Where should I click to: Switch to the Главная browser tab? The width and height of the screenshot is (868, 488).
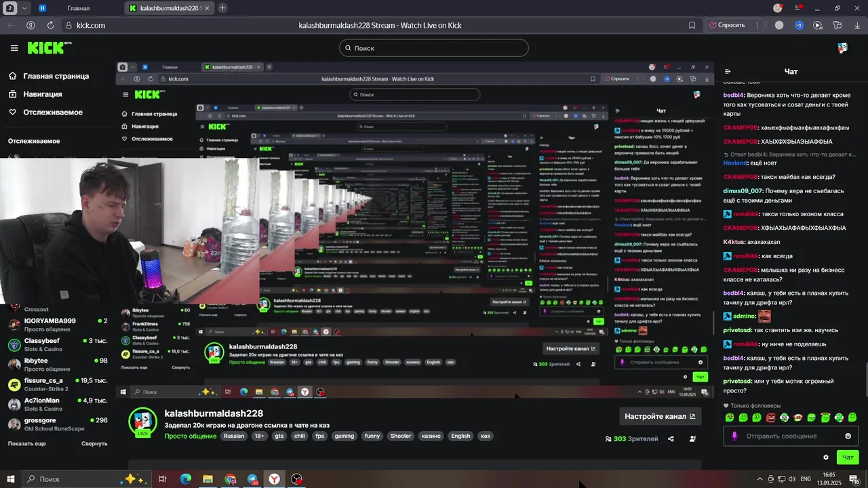coord(79,8)
